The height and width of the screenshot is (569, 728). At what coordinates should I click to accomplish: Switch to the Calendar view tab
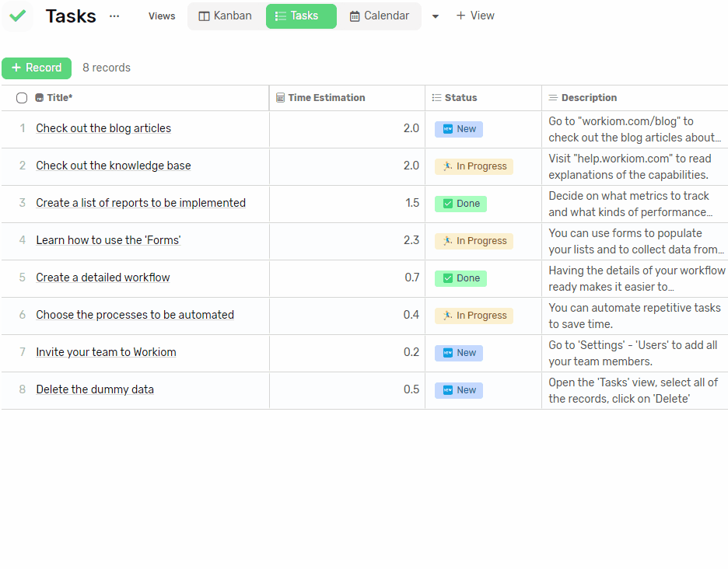pyautogui.click(x=380, y=16)
